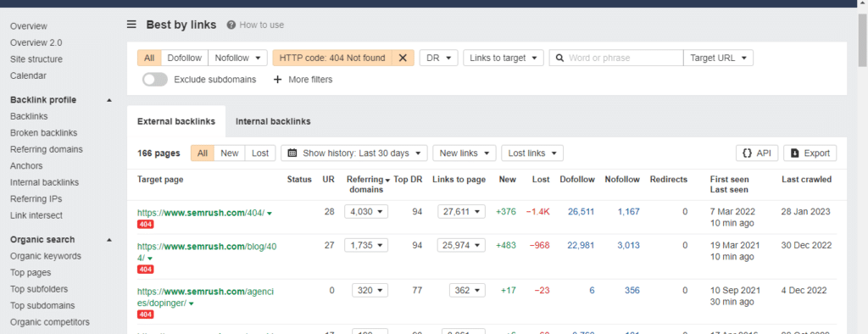Click the 404 badge under agencies/dopinger
Viewport: 868px width, 334px height.
click(x=146, y=315)
